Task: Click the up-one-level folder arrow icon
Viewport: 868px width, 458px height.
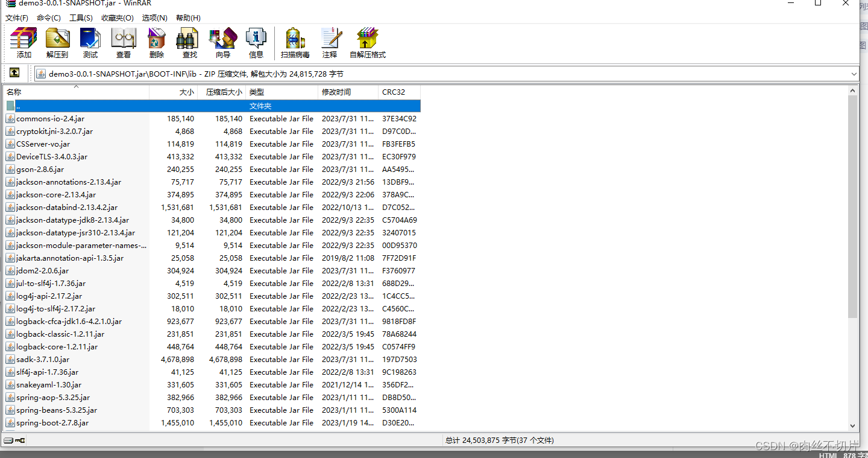Action: pyautogui.click(x=14, y=73)
